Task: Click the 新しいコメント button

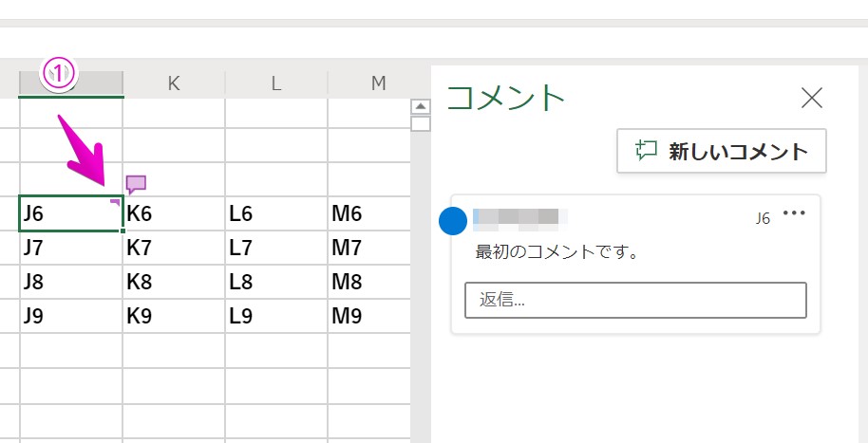Action: [x=722, y=151]
